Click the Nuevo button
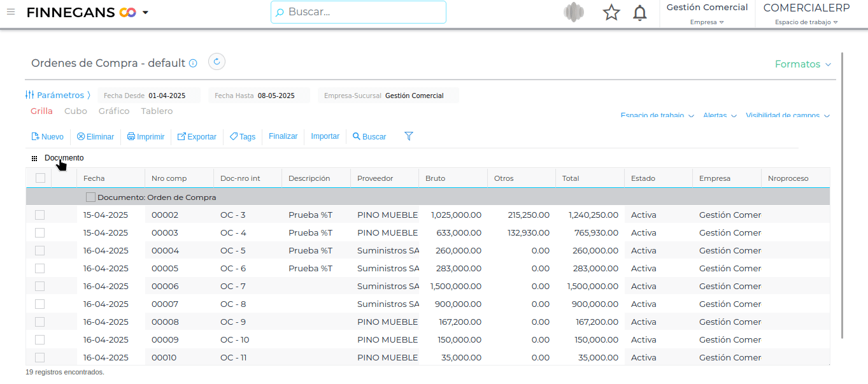This screenshot has width=868, height=384. pyautogui.click(x=48, y=137)
